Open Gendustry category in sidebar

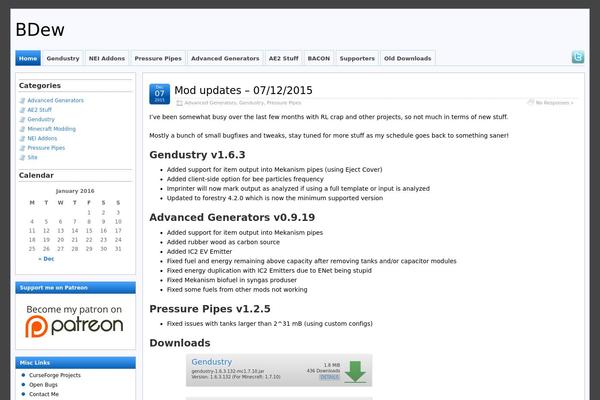point(41,119)
